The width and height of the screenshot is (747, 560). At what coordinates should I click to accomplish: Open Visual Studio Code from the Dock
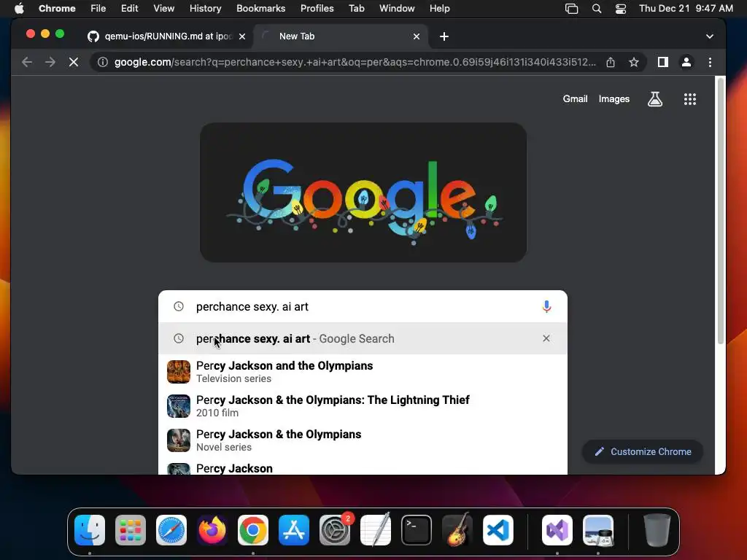tap(498, 530)
